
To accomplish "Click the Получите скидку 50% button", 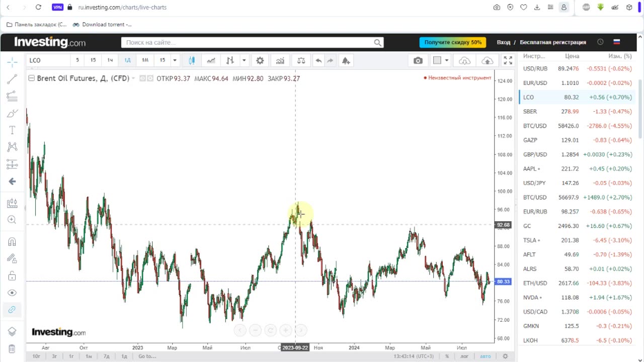I will tap(453, 43).
